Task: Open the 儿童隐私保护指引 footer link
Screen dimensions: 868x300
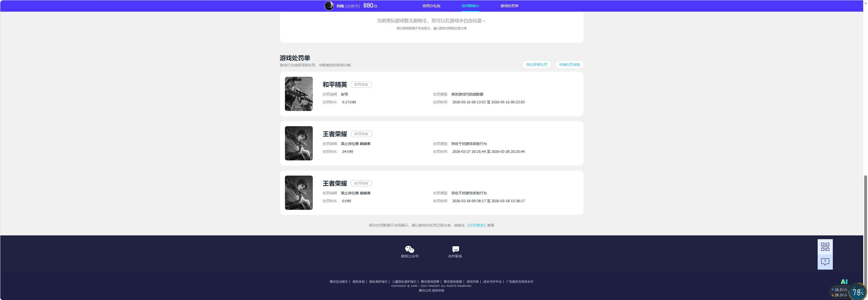Action: (x=404, y=282)
